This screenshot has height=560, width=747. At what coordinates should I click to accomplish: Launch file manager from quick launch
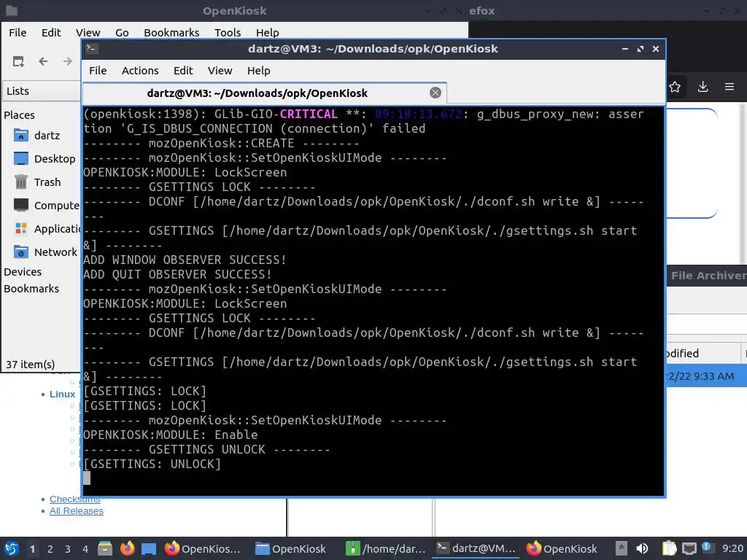coord(105,548)
